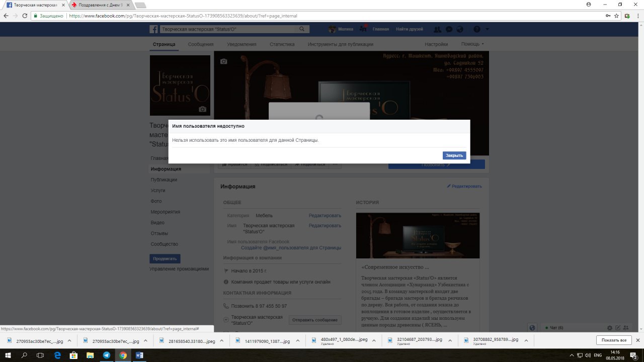This screenshot has width=644, height=362.
Task: Switch to the Статистика tab
Action: [x=282, y=44]
